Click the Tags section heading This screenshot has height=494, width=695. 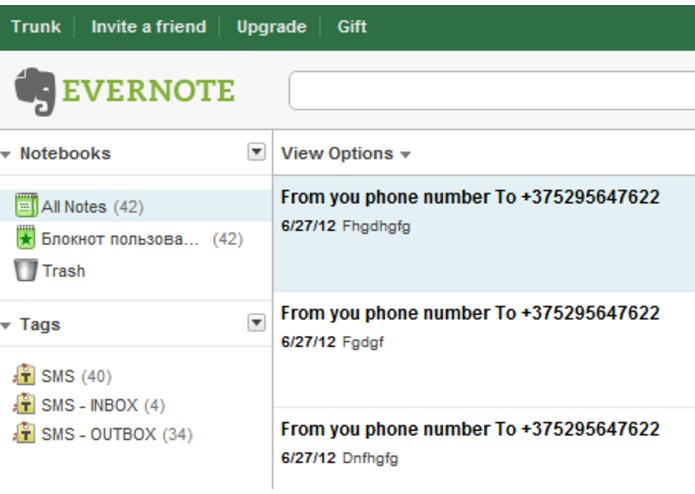40,324
